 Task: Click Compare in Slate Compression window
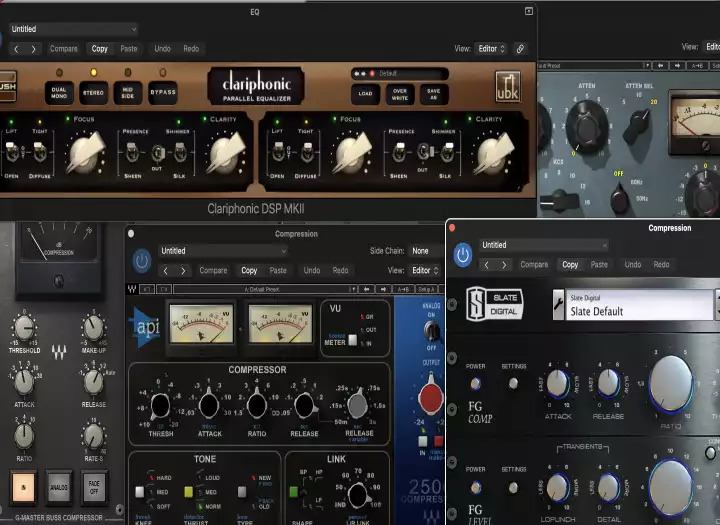click(x=534, y=265)
